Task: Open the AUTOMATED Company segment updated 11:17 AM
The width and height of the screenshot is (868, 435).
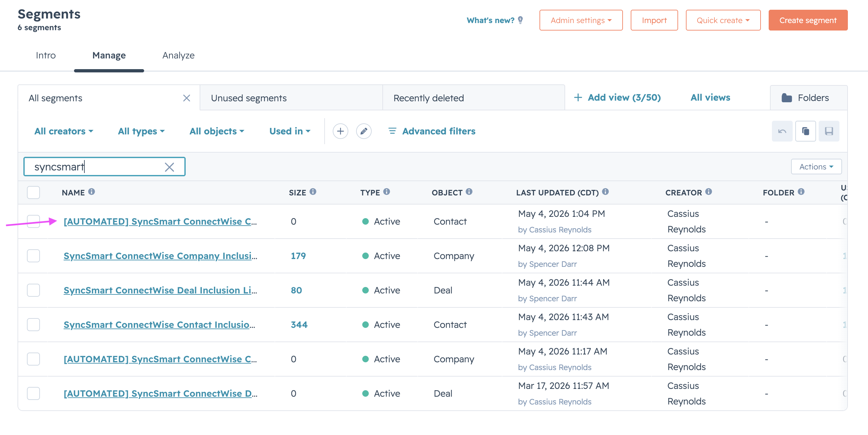Action: pyautogui.click(x=160, y=359)
